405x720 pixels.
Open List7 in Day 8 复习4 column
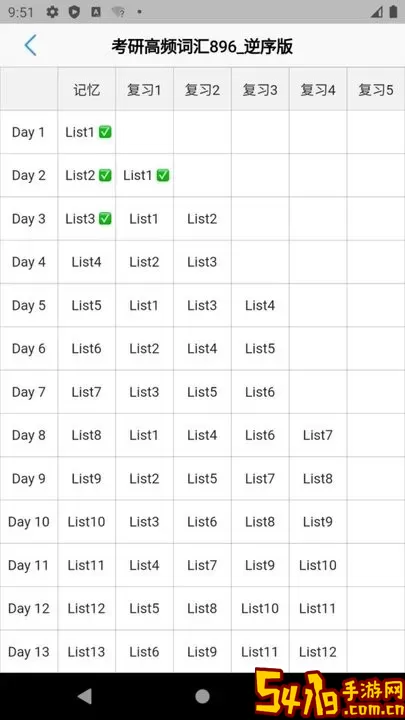click(318, 435)
